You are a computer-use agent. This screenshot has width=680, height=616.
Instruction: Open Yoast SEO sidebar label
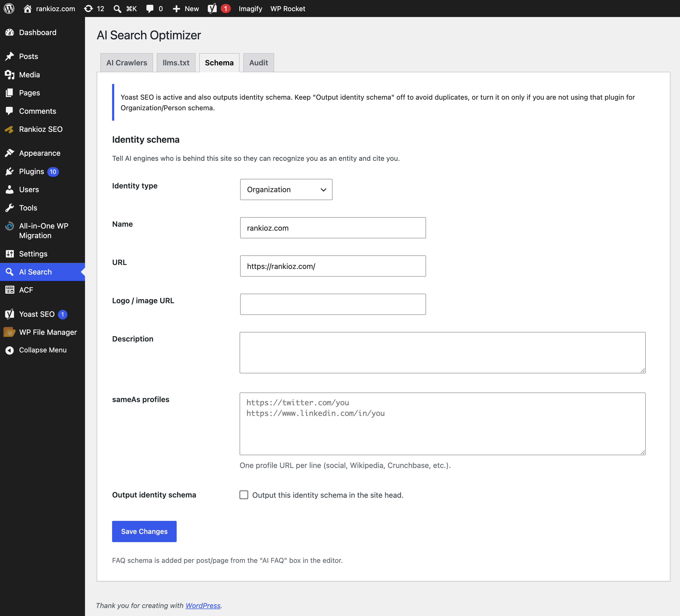point(37,314)
